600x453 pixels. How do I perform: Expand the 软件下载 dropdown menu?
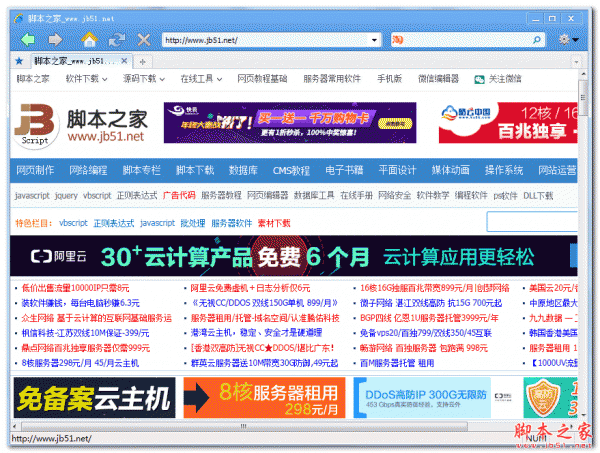pyautogui.click(x=86, y=79)
